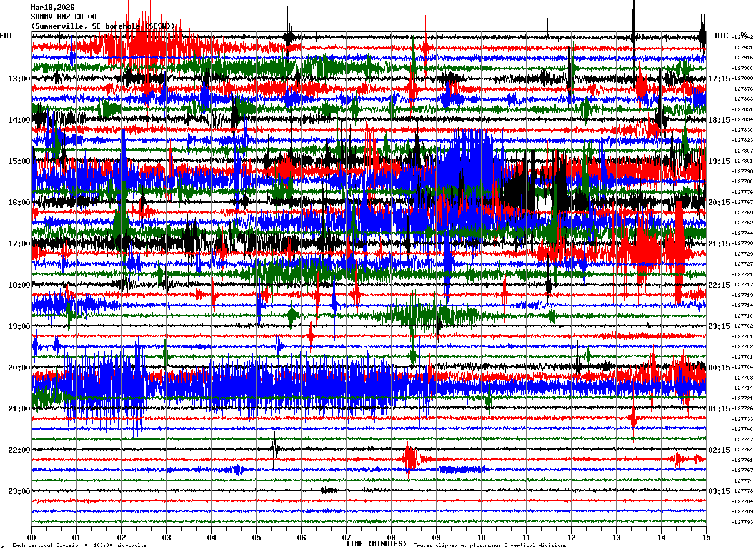The image size is (756, 554).
Task: Click the 21:15 UTC time label
Action: pos(719,244)
